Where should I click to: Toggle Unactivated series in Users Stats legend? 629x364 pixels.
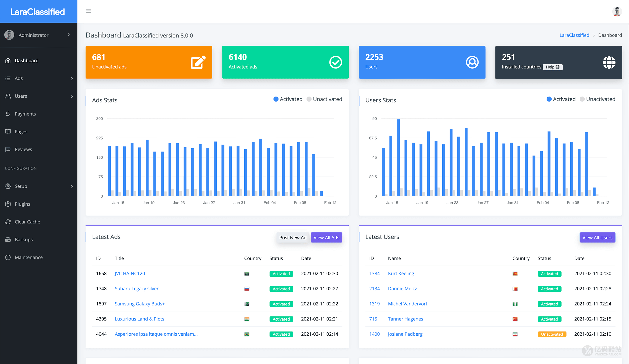[x=598, y=99]
